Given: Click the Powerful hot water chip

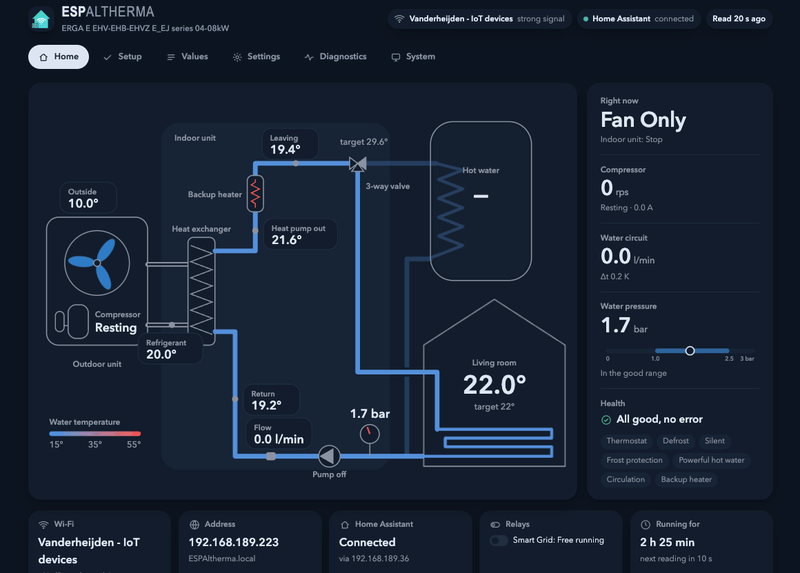Looking at the screenshot, I should click(x=711, y=460).
